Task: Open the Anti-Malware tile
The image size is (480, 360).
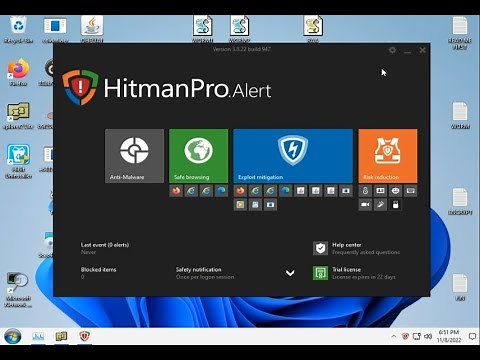Action: click(134, 156)
